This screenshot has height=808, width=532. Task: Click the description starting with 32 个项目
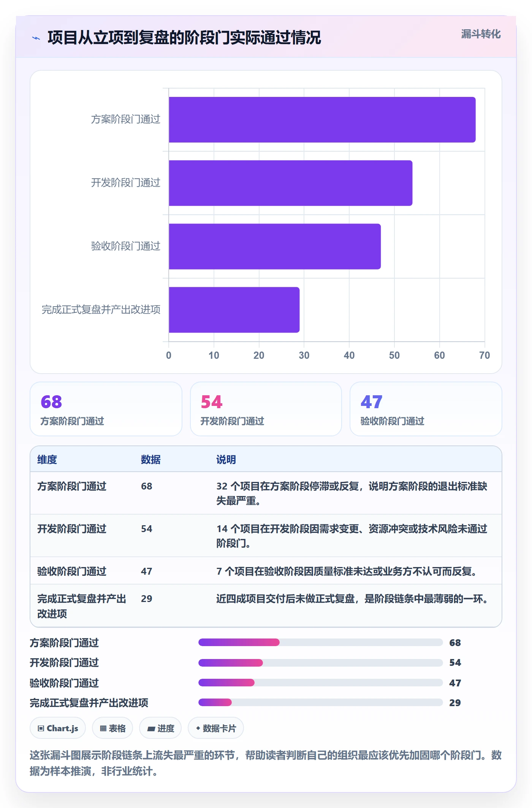[x=352, y=493]
